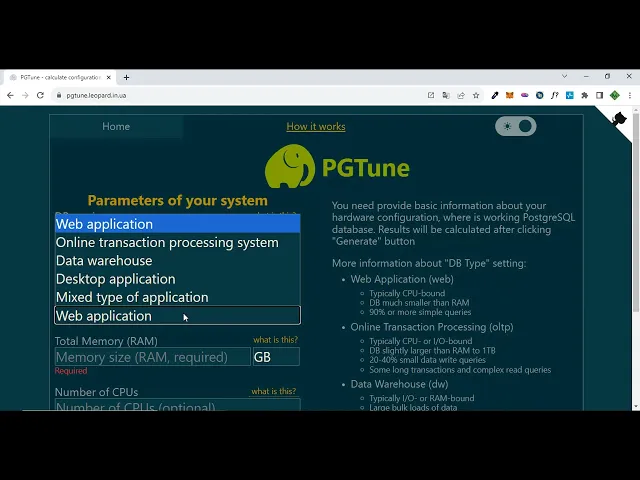Image resolution: width=640 pixels, height=480 pixels.
Task: Click the f? font identifier extension
Action: [554, 95]
